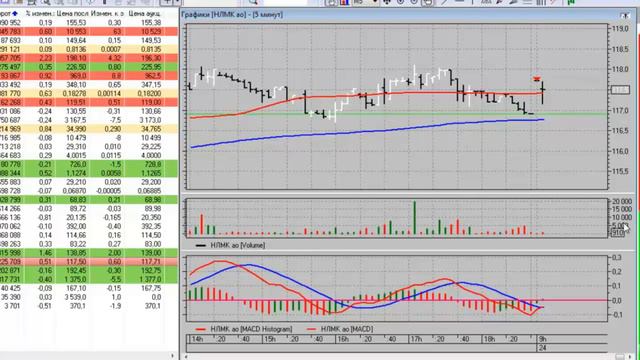Select the row with price 34,990
This screenshot has height=360, width=640.
pyautogui.click(x=89, y=129)
